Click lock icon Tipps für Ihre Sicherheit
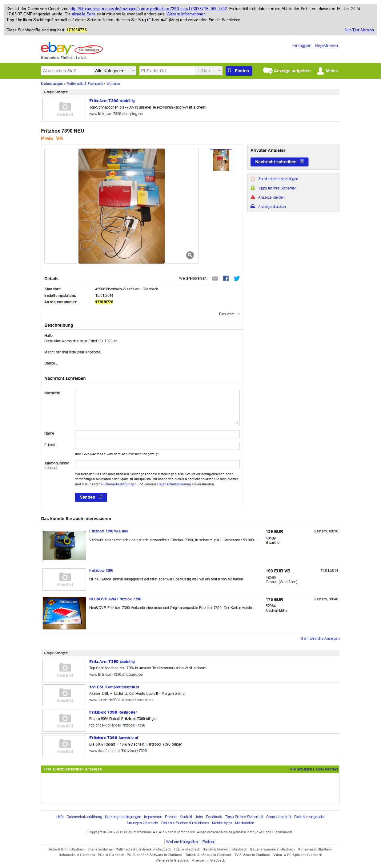The image size is (381, 868). (x=253, y=188)
